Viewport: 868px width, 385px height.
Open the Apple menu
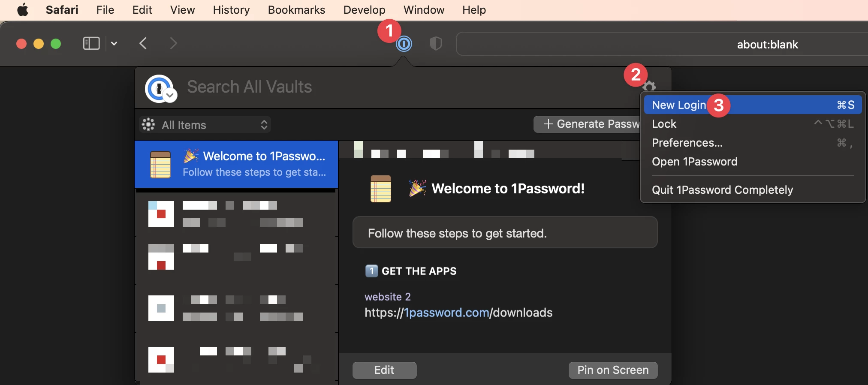(23, 10)
